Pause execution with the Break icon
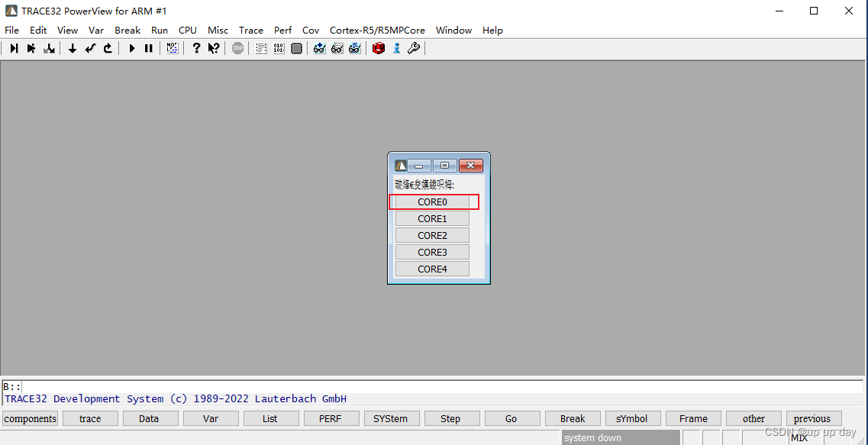This screenshot has width=868, height=445. pyautogui.click(x=148, y=48)
